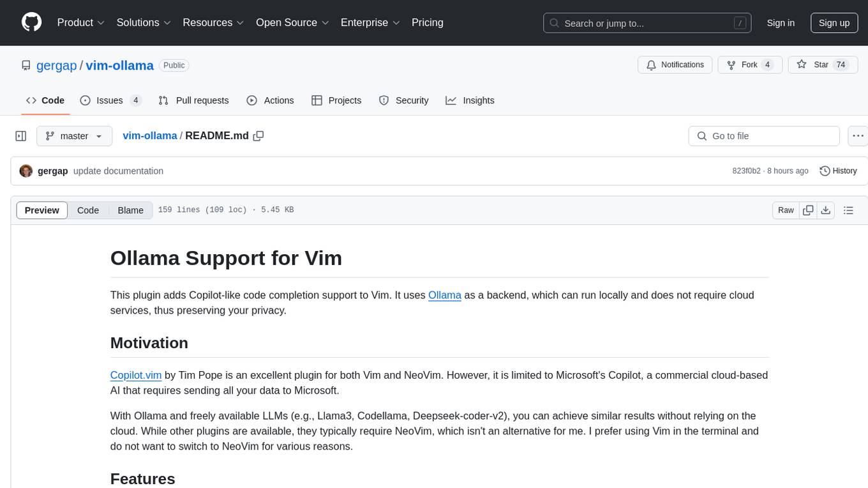
Task: Click the Motivation heading
Action: click(x=149, y=343)
